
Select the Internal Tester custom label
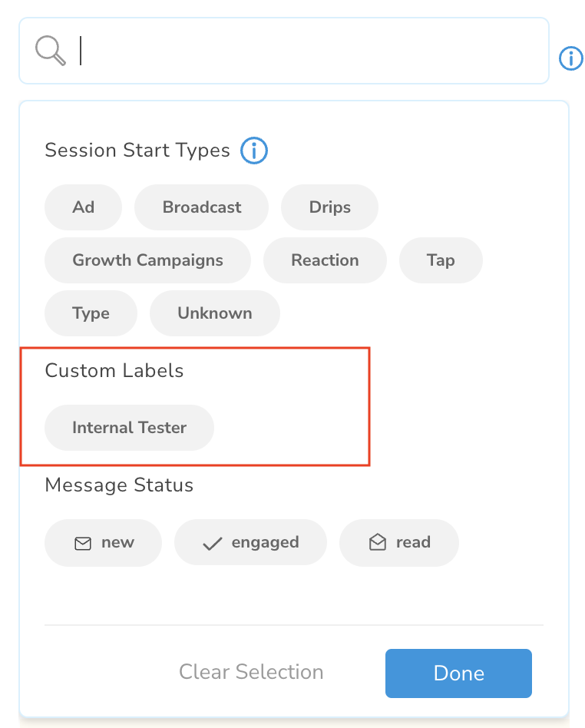click(129, 428)
